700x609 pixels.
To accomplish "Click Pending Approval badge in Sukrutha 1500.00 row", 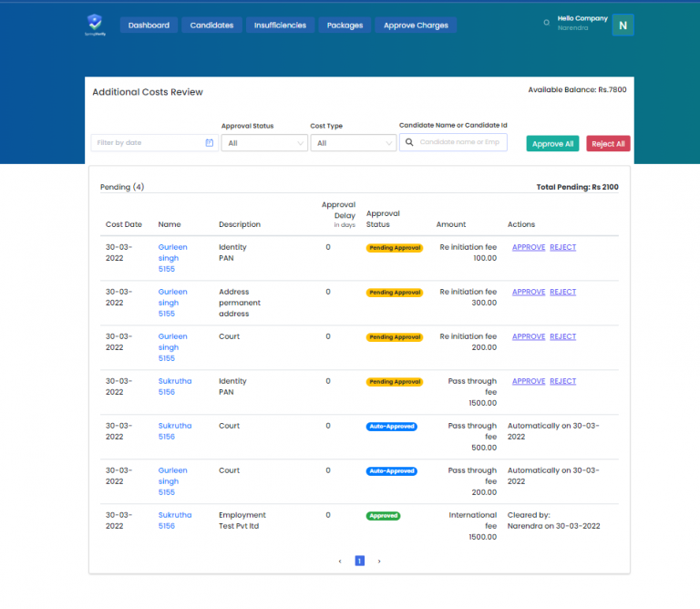I will coord(395,382).
